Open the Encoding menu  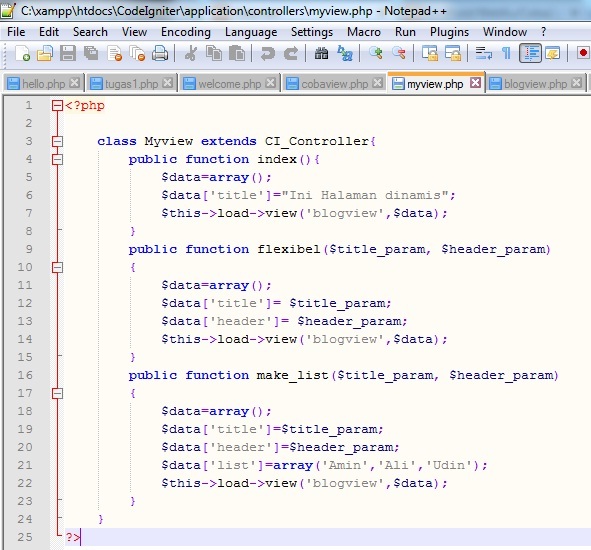pos(186,32)
